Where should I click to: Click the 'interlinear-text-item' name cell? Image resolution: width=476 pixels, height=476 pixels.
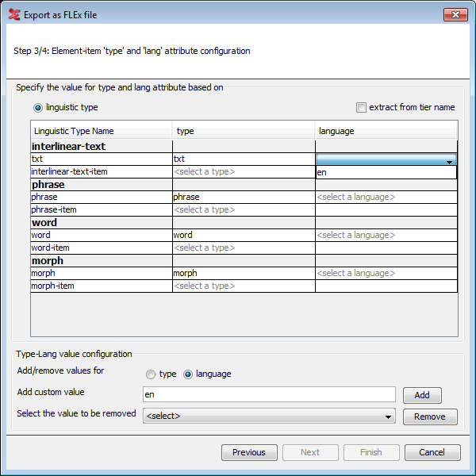102,172
